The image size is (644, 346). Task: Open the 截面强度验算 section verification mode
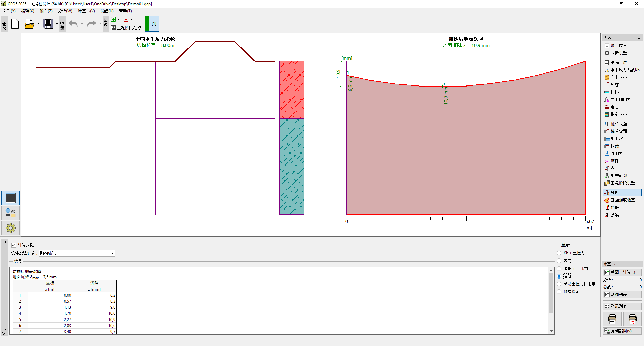tap(622, 200)
